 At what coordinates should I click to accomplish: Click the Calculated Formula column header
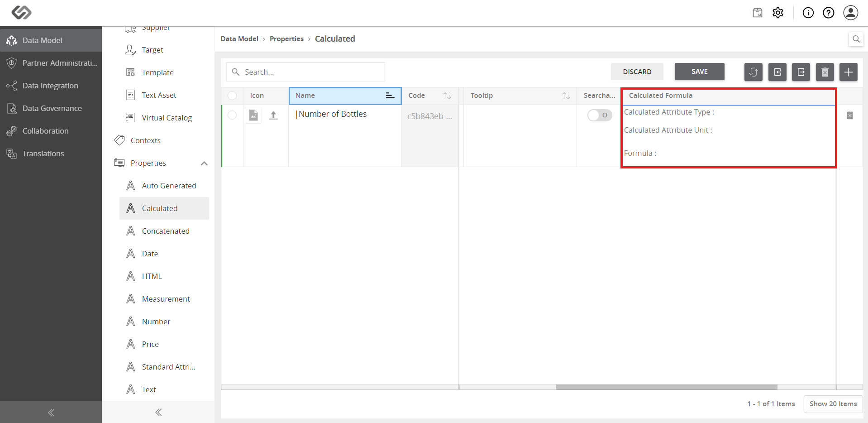coord(729,96)
